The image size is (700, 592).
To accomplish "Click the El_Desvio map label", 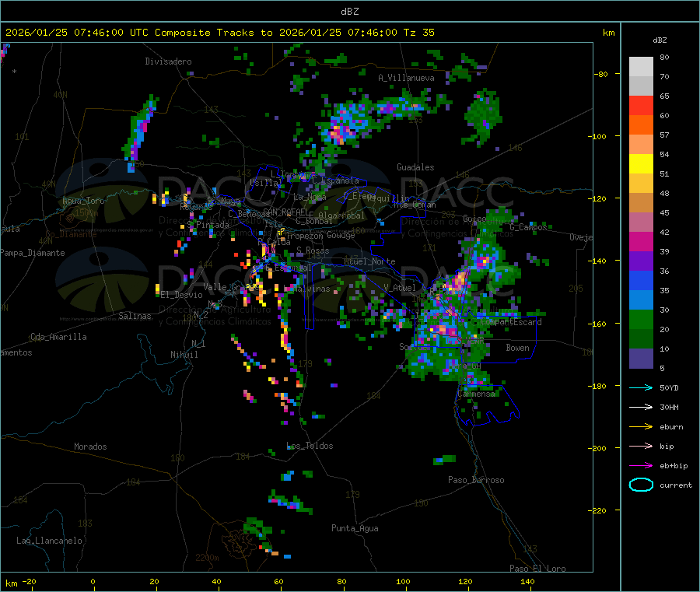I will [x=182, y=295].
